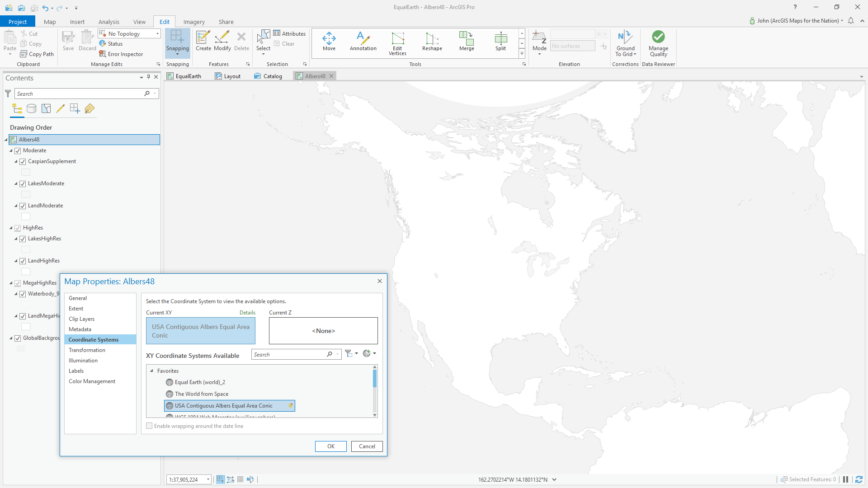Screen dimensions: 868x488
Task: Click OK in Map Properties dialog
Action: click(x=330, y=446)
